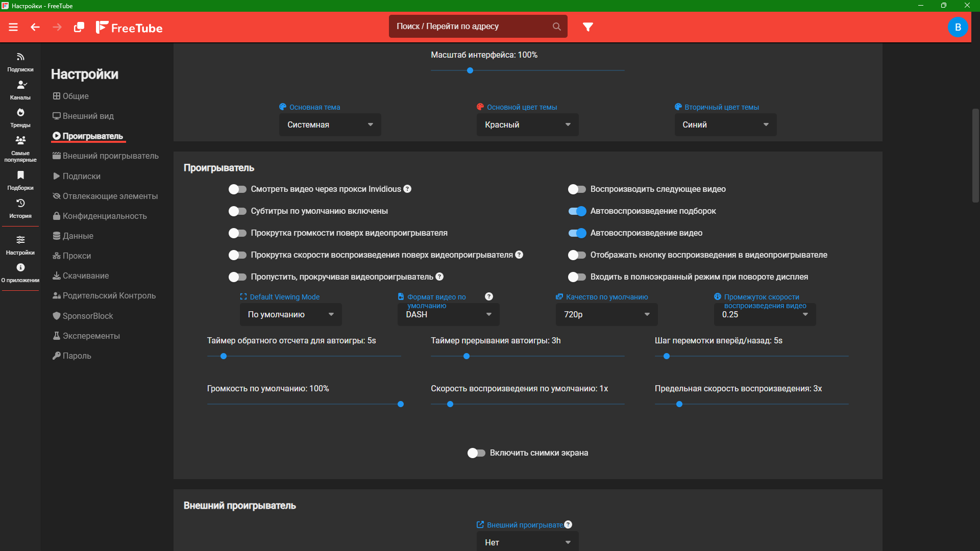980x551 pixels.
Task: Disable Автовоспроизведение видео toggle
Action: (x=577, y=233)
